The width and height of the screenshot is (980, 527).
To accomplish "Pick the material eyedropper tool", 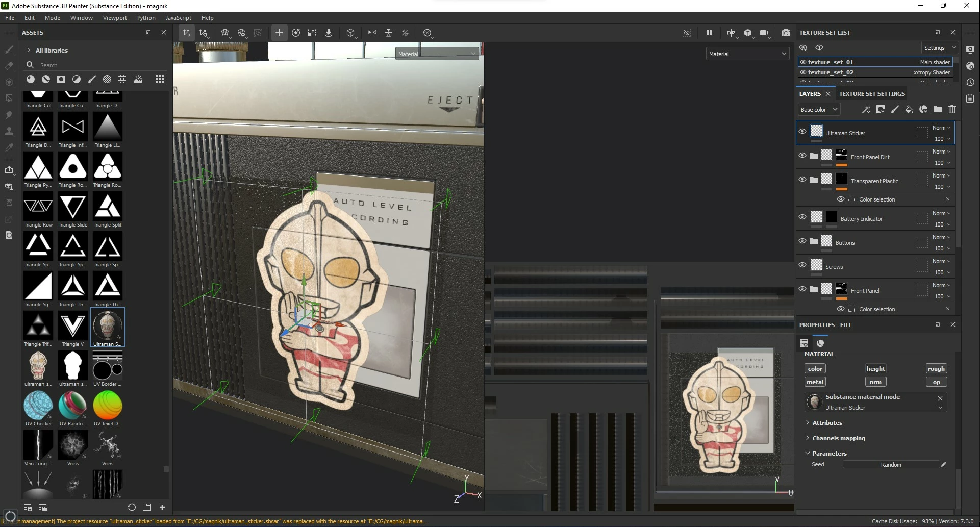I will [x=9, y=147].
